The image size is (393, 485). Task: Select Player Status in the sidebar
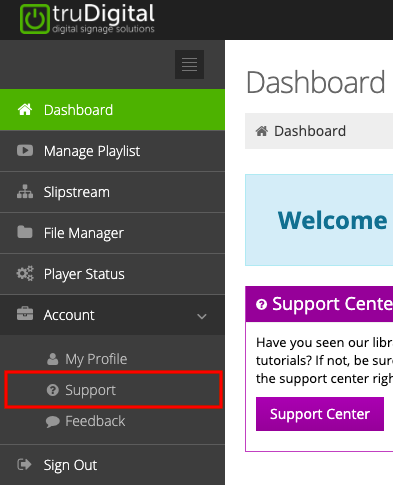[112, 274]
